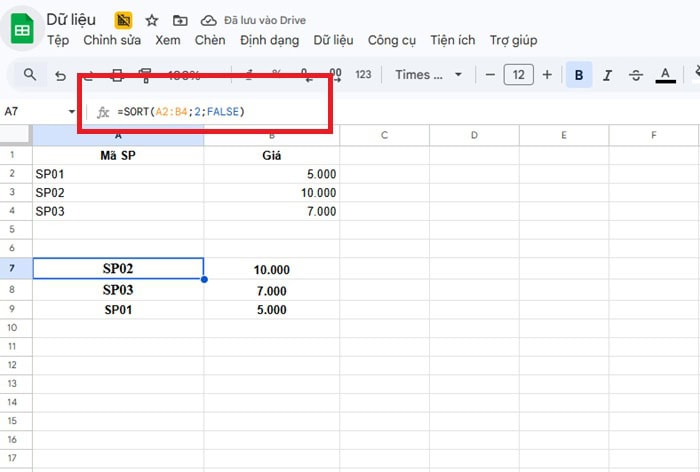Toggle italic formatting
Screen dimensions: 700x472
pos(607,74)
